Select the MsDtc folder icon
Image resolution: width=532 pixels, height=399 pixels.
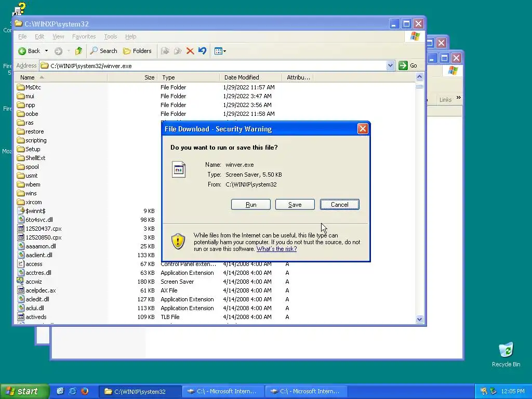coord(21,87)
